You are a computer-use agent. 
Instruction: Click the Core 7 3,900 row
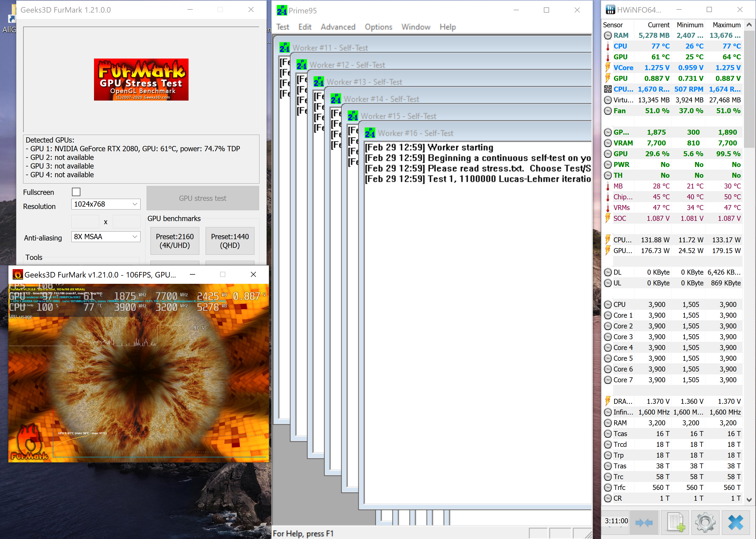(672, 380)
